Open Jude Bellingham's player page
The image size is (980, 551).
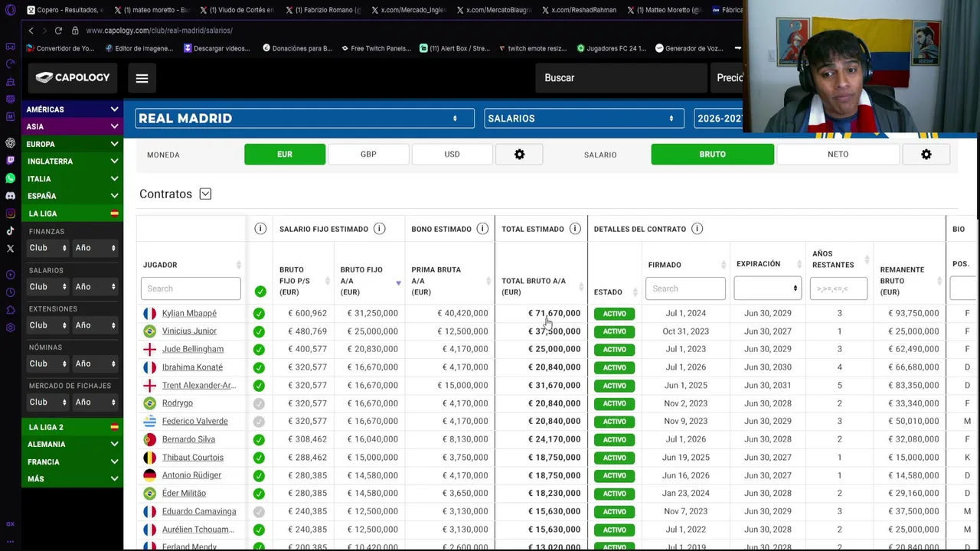point(193,349)
